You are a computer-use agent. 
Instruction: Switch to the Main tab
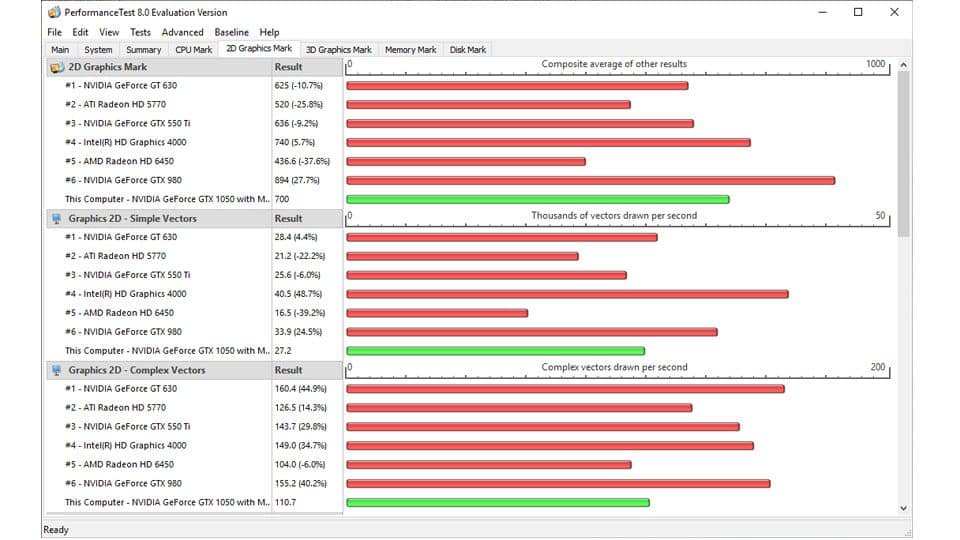[60, 50]
